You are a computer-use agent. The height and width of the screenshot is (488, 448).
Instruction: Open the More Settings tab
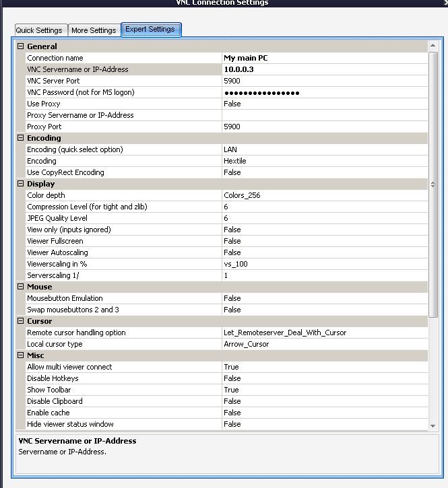click(x=94, y=30)
